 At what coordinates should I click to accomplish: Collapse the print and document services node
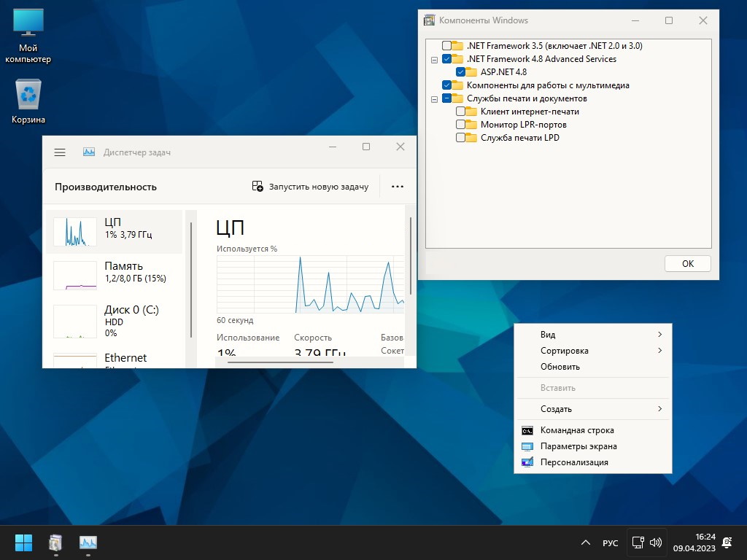pyautogui.click(x=435, y=98)
